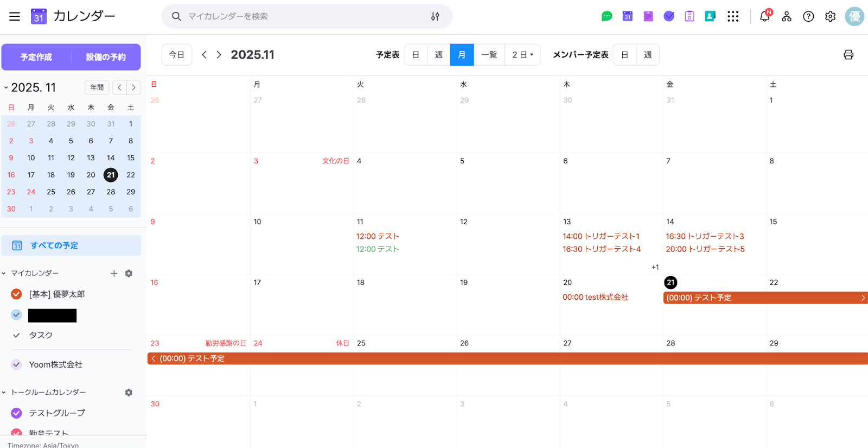The width and height of the screenshot is (868, 448).
Task: Collapse the トークルームカレンダー section
Action: click(4, 392)
